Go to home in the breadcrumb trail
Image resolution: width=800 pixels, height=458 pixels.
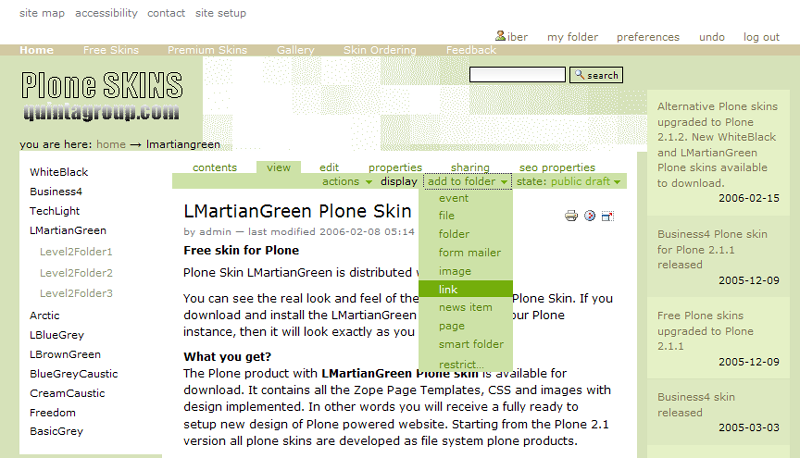point(111,144)
